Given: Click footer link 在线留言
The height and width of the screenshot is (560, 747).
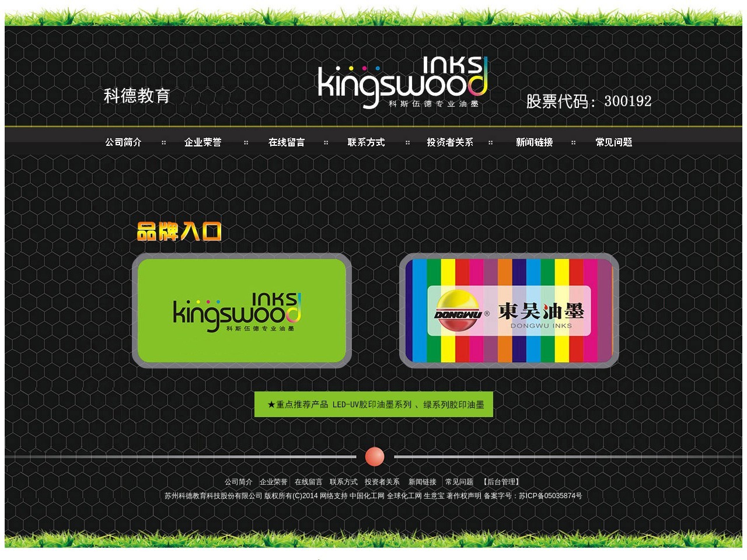Looking at the screenshot, I should [x=309, y=482].
